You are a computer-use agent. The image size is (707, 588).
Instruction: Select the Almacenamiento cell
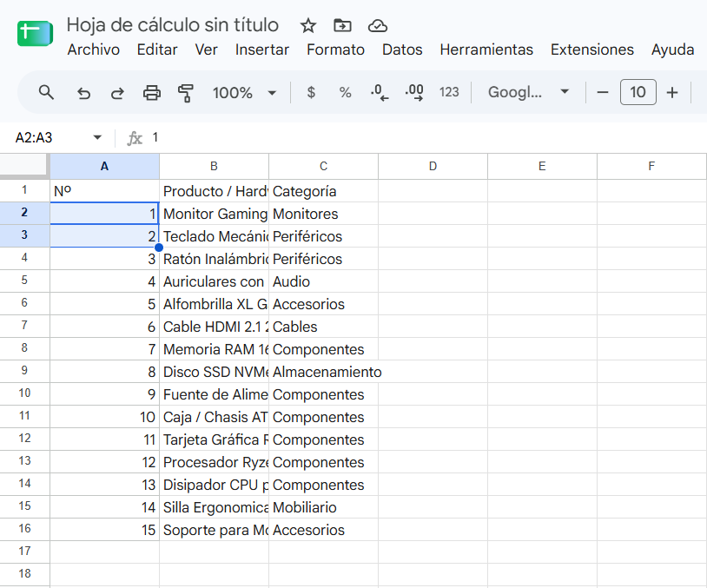click(x=323, y=372)
